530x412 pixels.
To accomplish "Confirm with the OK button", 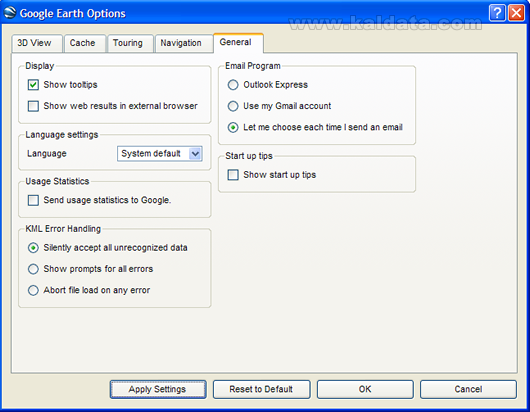I will pyautogui.click(x=365, y=389).
